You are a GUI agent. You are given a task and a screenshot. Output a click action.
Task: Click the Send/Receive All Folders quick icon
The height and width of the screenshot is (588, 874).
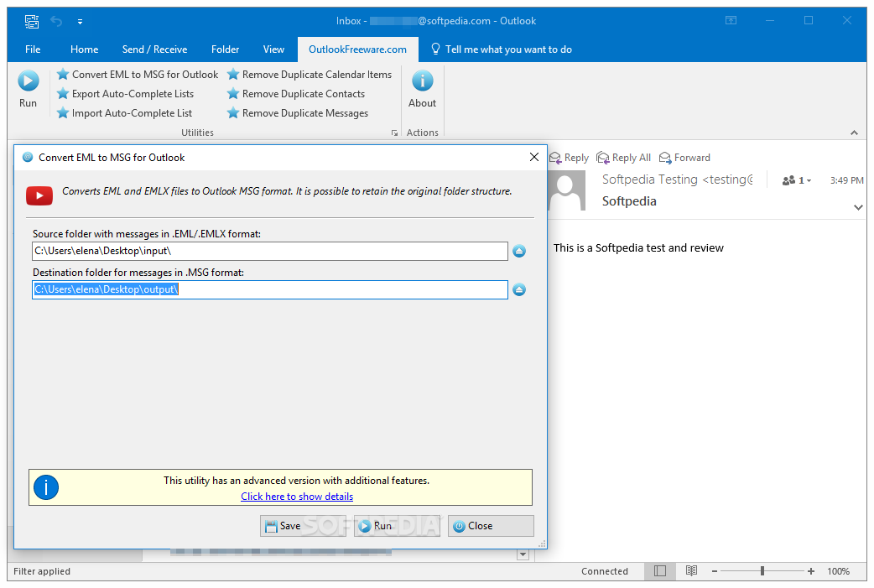[32, 21]
